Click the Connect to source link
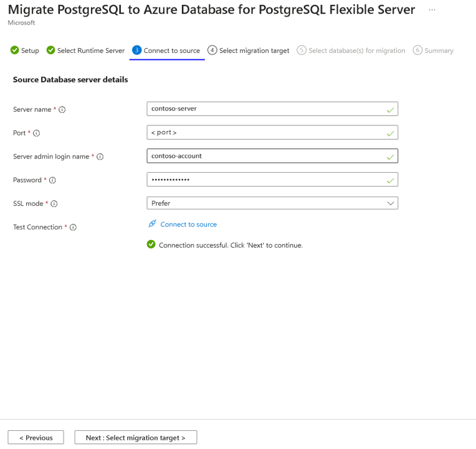The height and width of the screenshot is (449, 476). pos(189,224)
